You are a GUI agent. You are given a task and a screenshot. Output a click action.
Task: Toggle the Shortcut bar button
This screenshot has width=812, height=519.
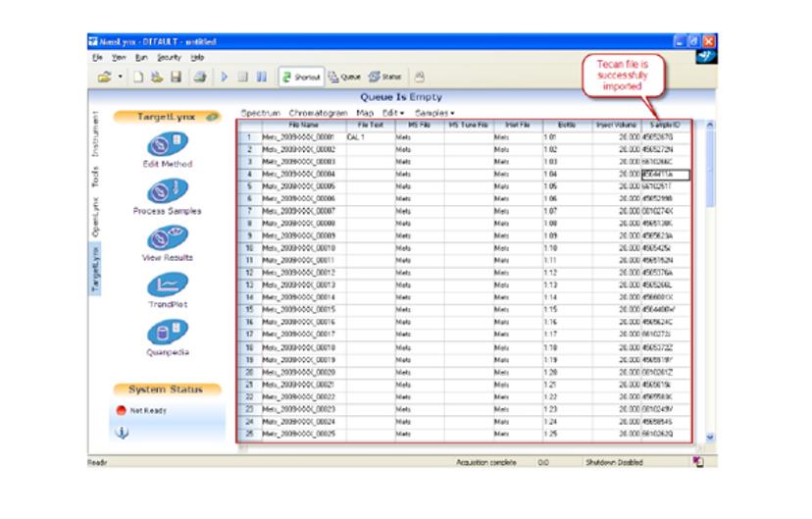point(301,78)
